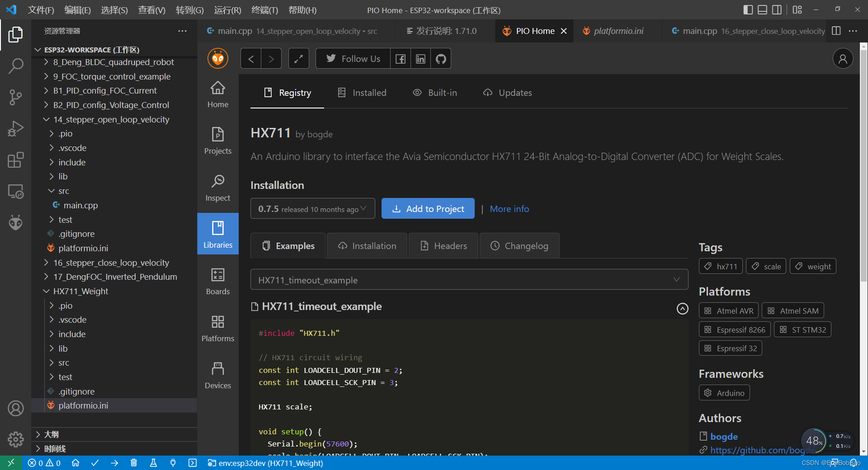Click PlatformIO Upload arrow in status bar
The width and height of the screenshot is (868, 470).
tap(114, 463)
